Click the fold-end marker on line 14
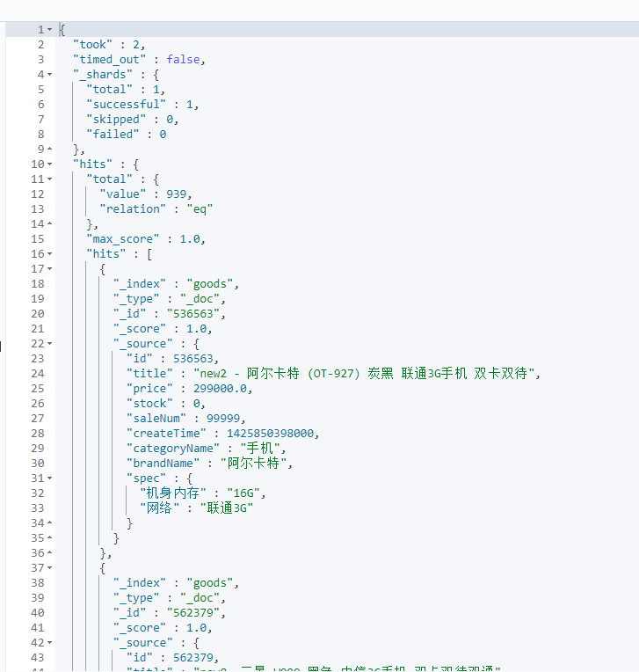This screenshot has width=639, height=672. (50, 223)
